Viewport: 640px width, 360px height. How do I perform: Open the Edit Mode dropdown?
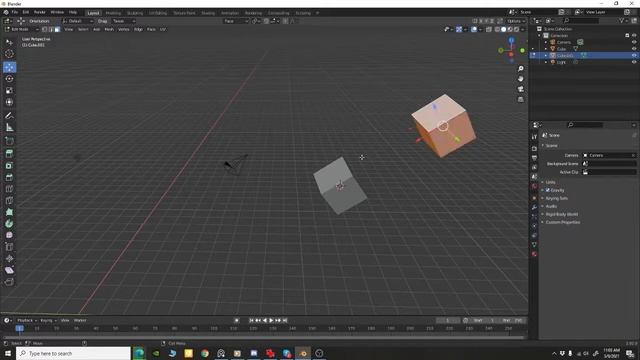coord(22,29)
